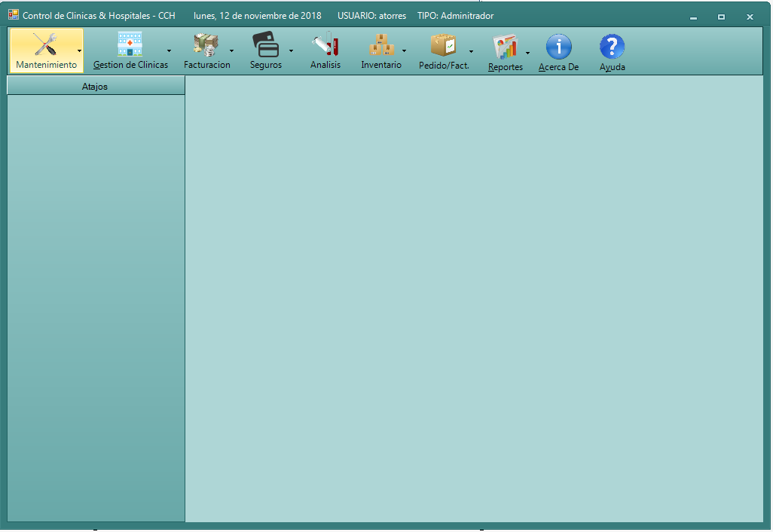This screenshot has width=773, height=532.
Task: Maximize the Control de Clinicas window
Action: pos(721,17)
